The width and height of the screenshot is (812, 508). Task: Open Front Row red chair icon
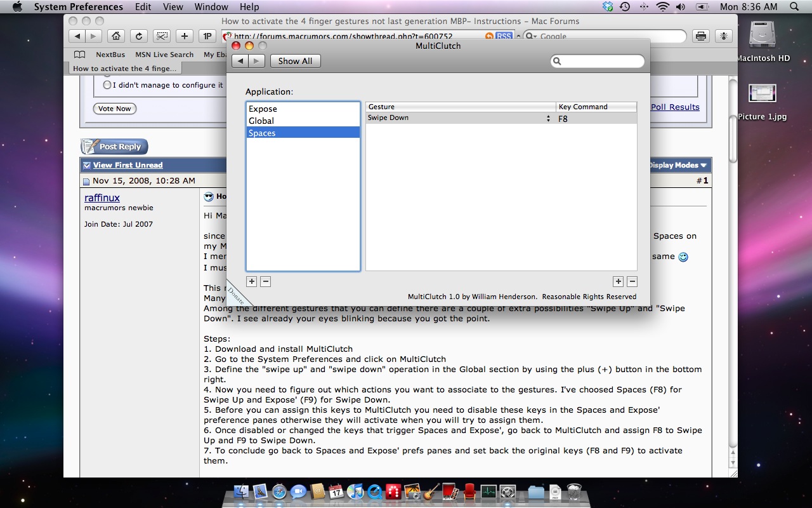coord(469,491)
